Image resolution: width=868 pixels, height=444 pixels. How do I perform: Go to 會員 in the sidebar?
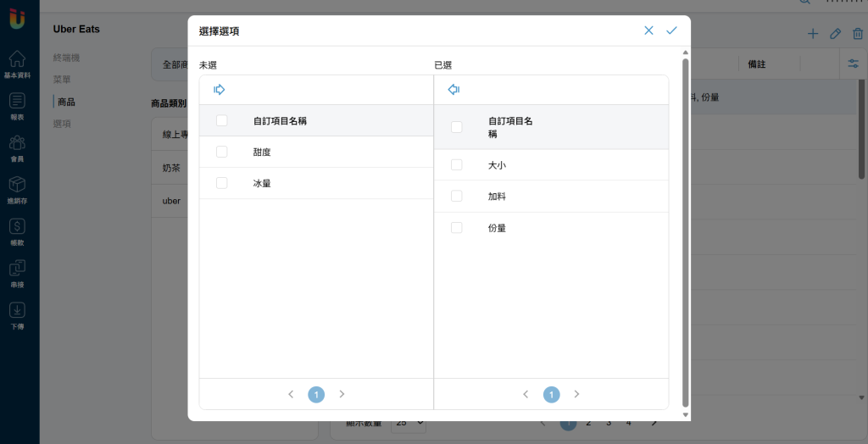tap(17, 147)
